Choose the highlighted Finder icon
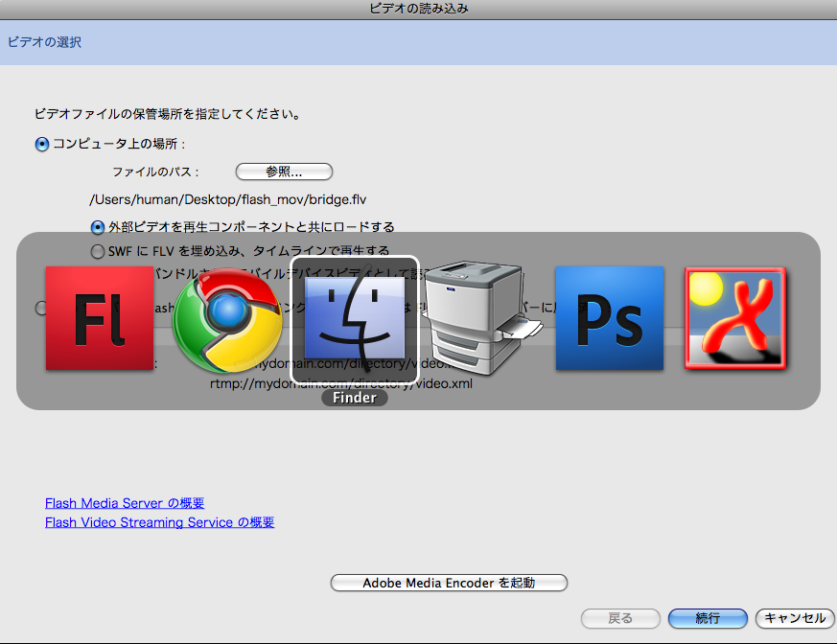This screenshot has height=644, width=837. [x=355, y=319]
